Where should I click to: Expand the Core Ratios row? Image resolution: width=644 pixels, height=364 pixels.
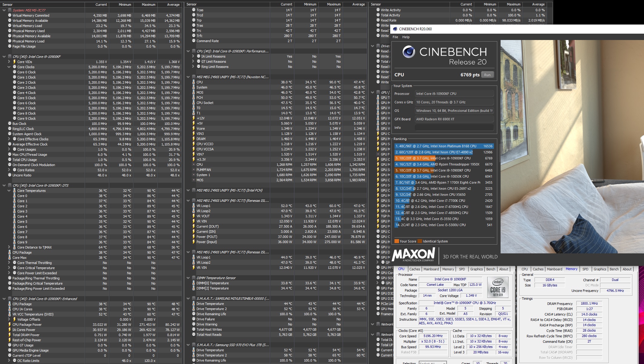(9, 170)
